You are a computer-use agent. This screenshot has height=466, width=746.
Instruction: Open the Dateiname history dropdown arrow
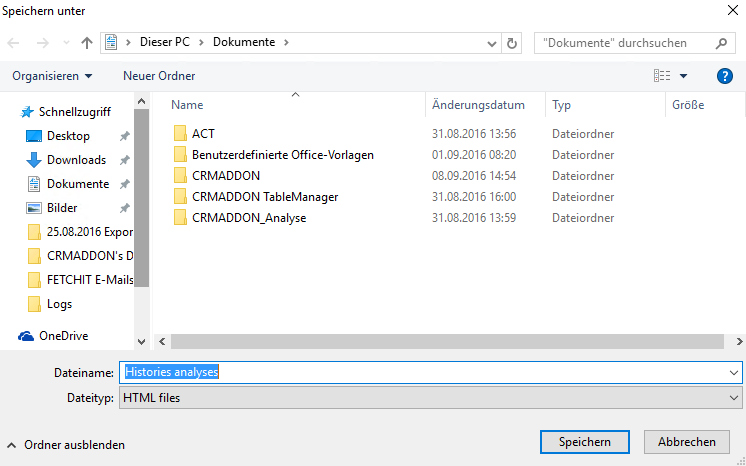(734, 373)
